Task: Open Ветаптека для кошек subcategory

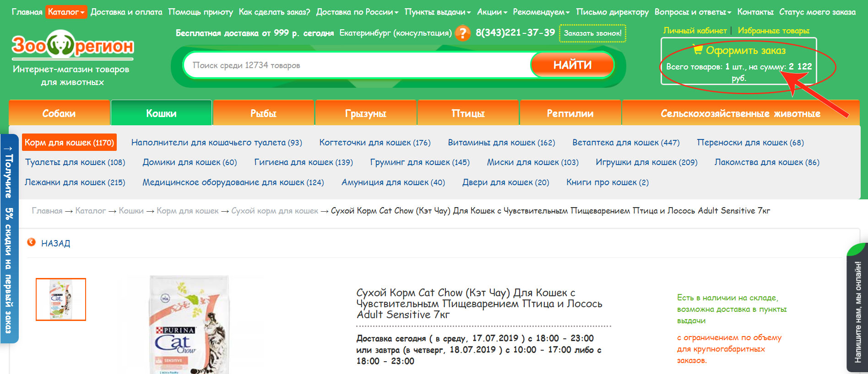Action: click(626, 142)
